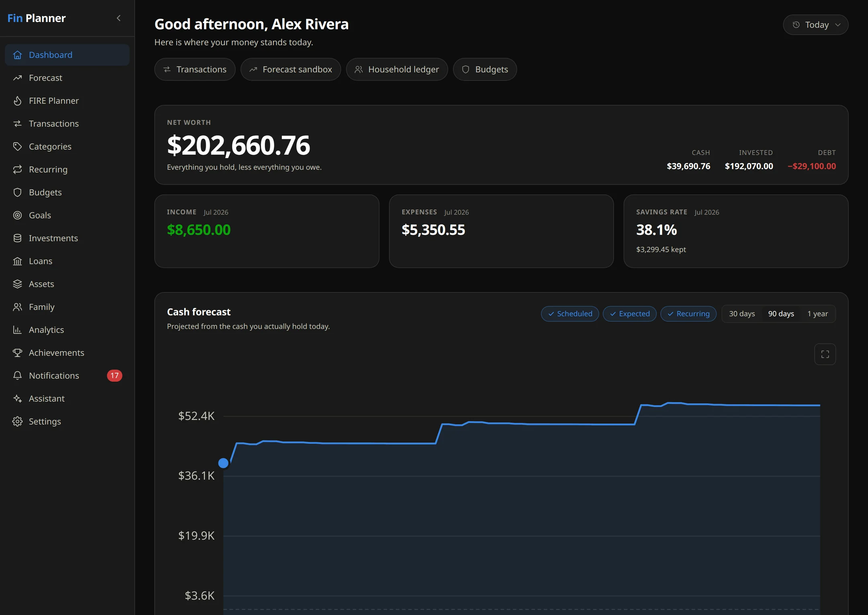The image size is (868, 615).
Task: Open the Budgets quick link button
Action: tap(485, 70)
